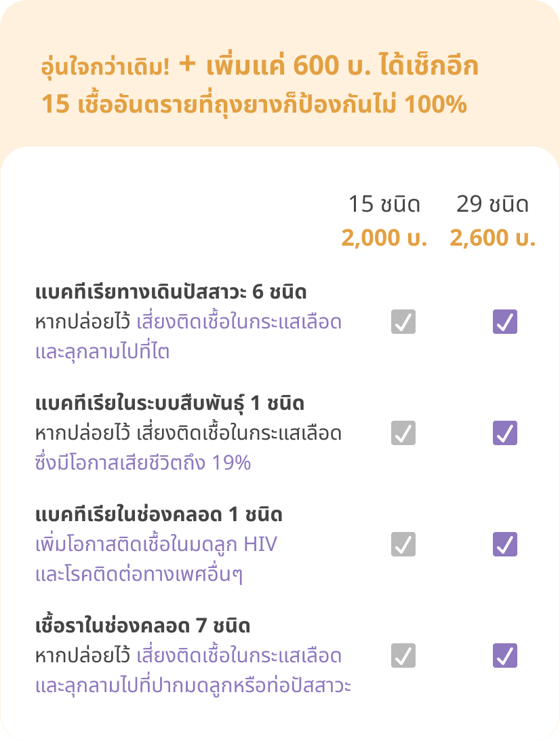Click heading เชื้อราในช่องคลอด 7 ชนิด
The height and width of the screenshot is (741, 560).
[x=142, y=625]
